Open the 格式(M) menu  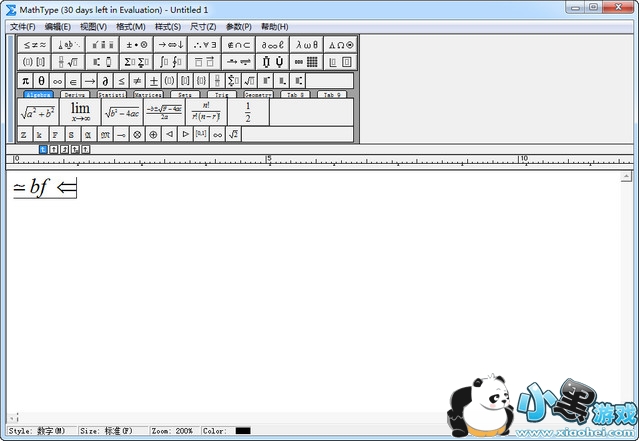pos(130,27)
